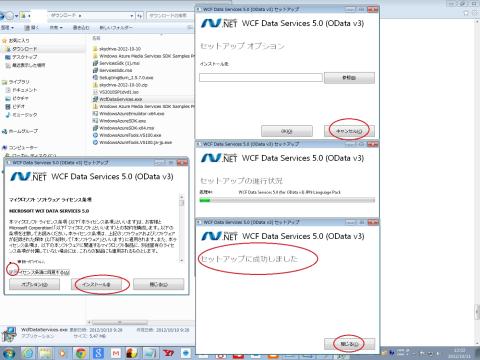Select ドキュメント (Documents) in Libraries
Image resolution: width=480 pixels, height=360 pixels.
(x=25, y=90)
